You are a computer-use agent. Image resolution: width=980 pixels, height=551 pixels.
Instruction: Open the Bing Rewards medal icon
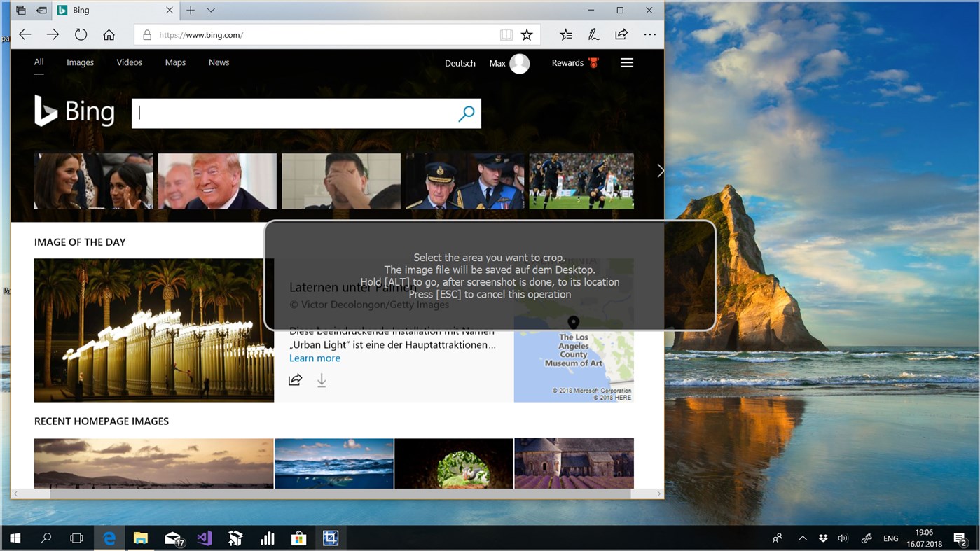point(593,62)
